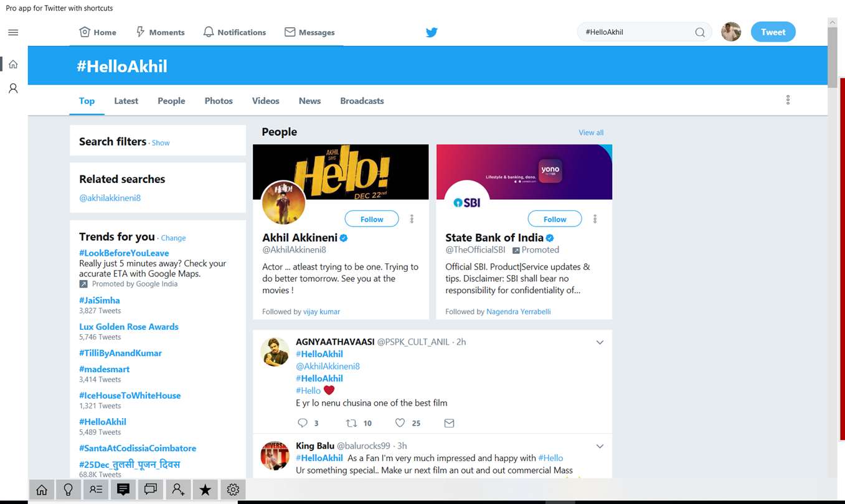Click the chat bubbles icon in the bottom toolbar
Screen dimensions: 845x504
pos(151,490)
